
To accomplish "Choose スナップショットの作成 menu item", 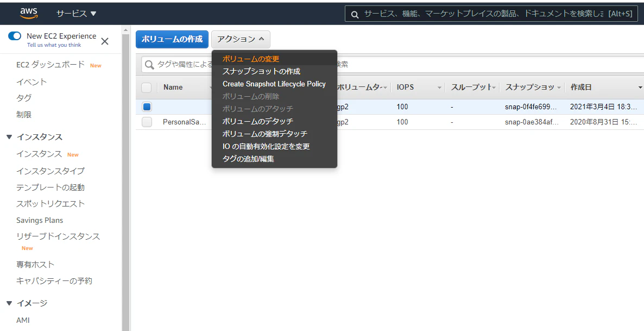I will pos(261,71).
